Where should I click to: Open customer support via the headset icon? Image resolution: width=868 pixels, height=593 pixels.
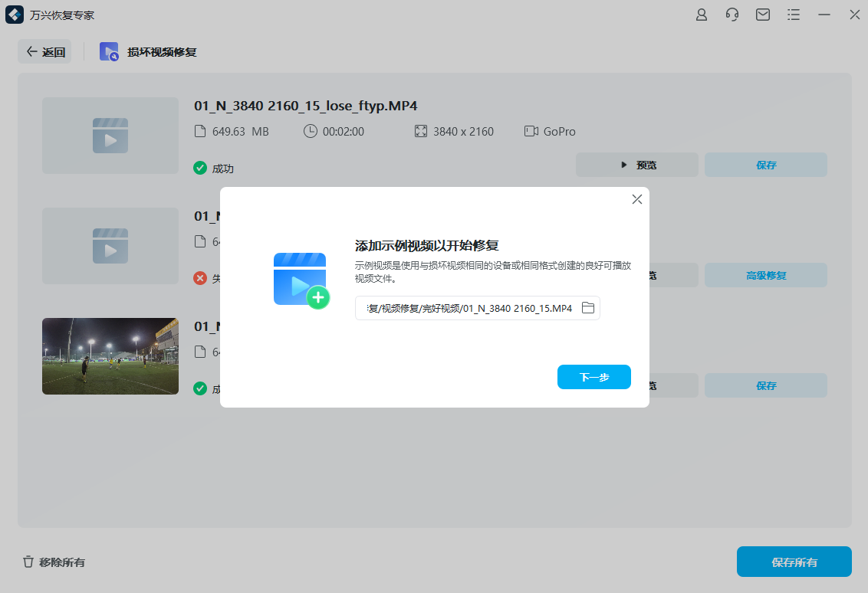(x=732, y=15)
